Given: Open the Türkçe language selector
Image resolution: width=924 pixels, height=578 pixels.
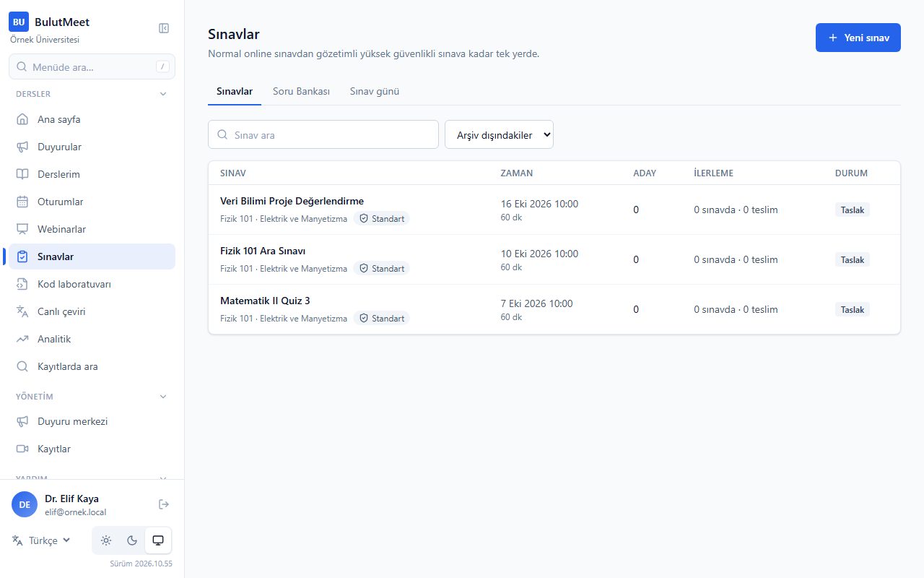Looking at the screenshot, I should 42,540.
